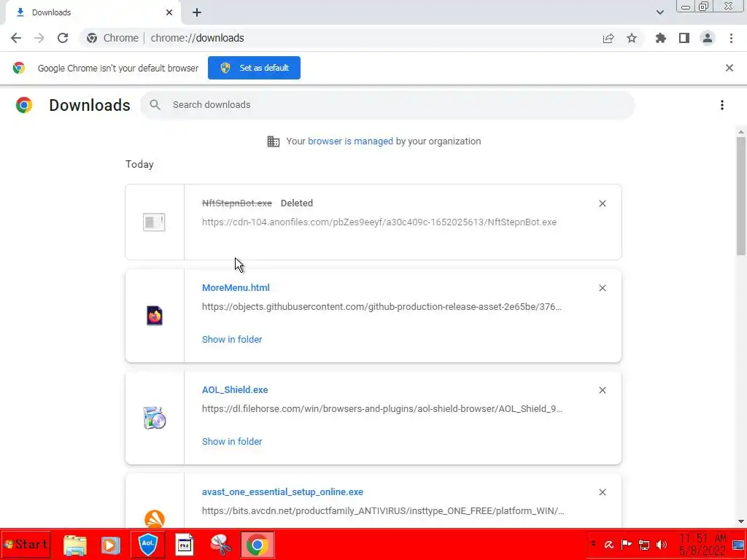The height and width of the screenshot is (560, 747).
Task: Show hidden tray icons arrow
Action: coord(593,544)
